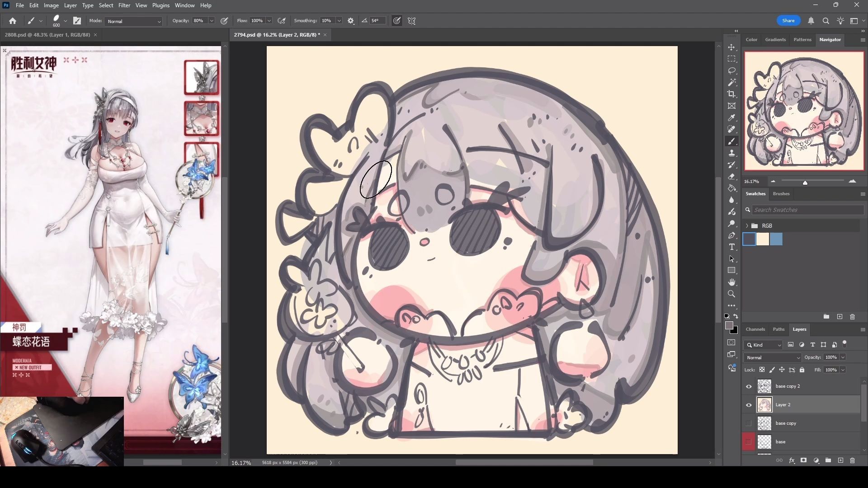
Task: Open brush Mode dropdown set to Normal
Action: [134, 21]
